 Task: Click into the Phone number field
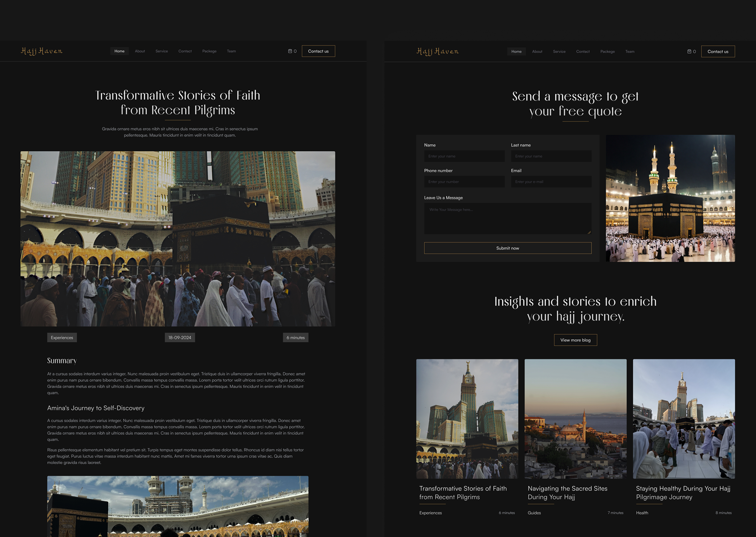tap(464, 182)
